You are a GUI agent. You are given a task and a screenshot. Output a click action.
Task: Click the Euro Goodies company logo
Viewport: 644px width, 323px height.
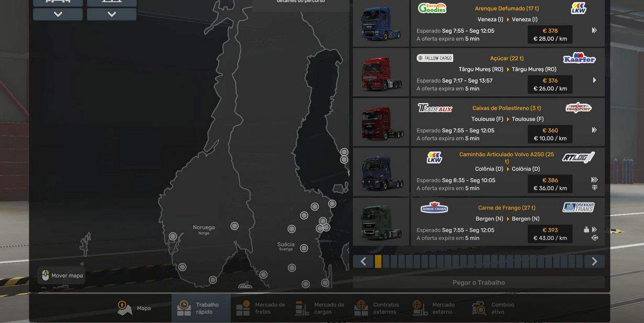432,8
